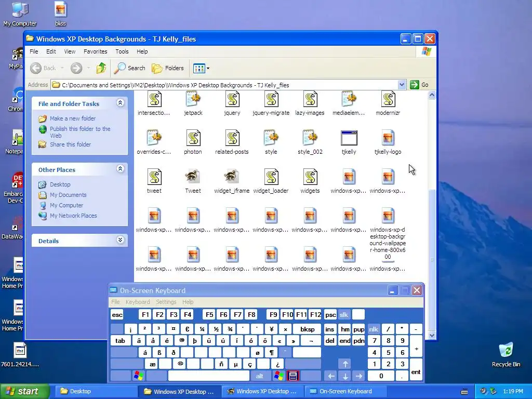Toggle the Folders pane button
Viewport: 532px width, 399px height.
pos(168,68)
